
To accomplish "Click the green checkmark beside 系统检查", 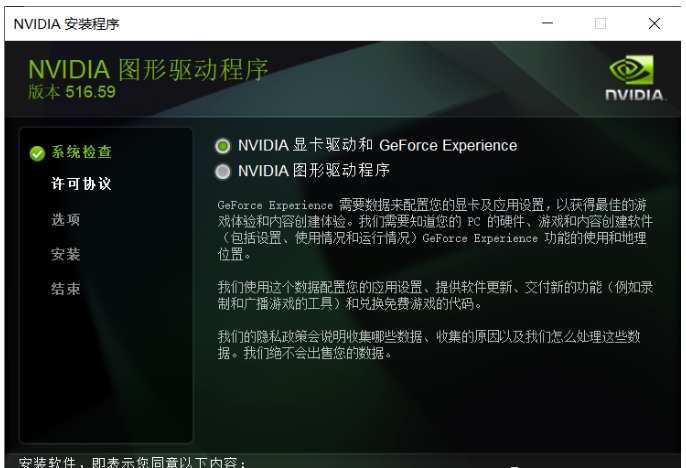I will tap(37, 154).
